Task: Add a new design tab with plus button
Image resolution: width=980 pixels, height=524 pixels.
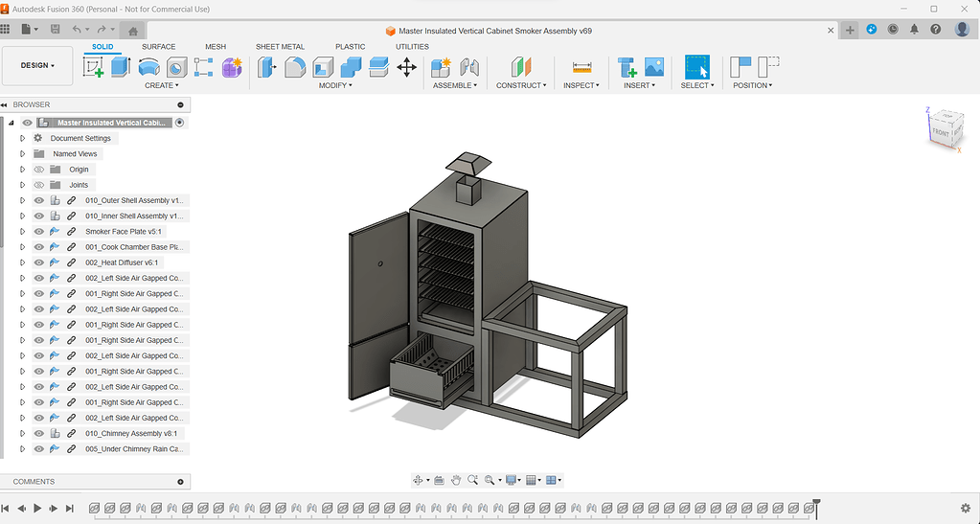Action: (850, 30)
